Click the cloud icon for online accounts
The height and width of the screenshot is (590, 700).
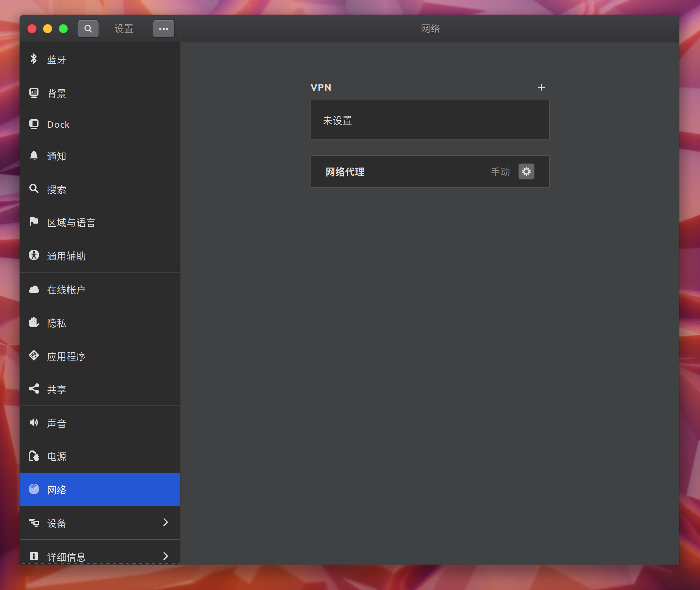[34, 289]
